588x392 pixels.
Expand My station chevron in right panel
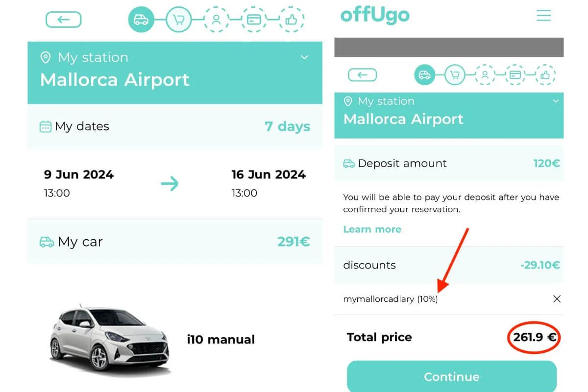556,101
